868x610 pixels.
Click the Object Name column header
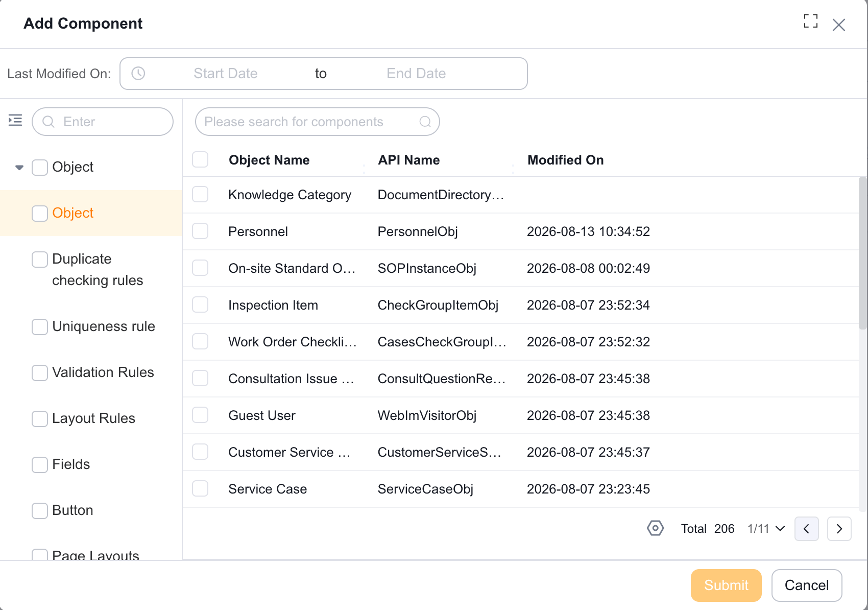click(269, 160)
